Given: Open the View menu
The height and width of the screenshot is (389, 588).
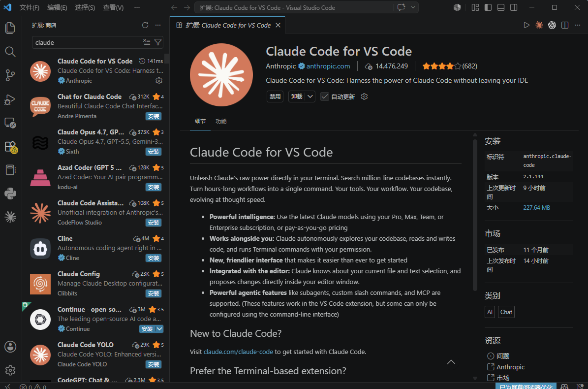Looking at the screenshot, I should click(x=113, y=7).
